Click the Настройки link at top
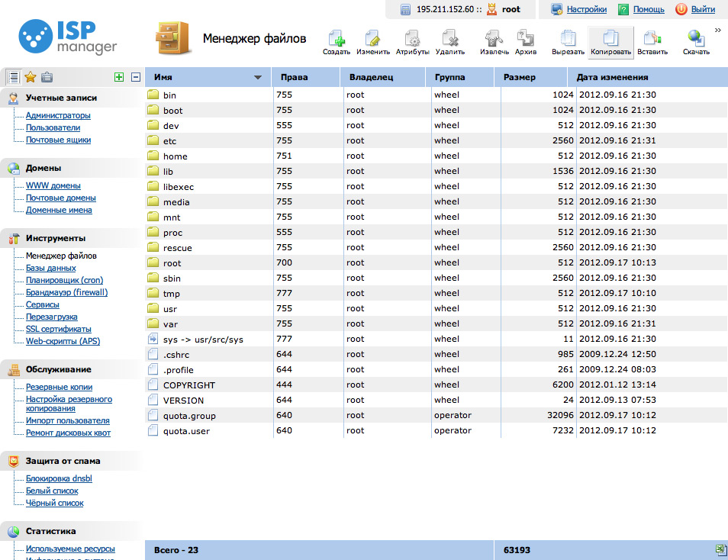The width and height of the screenshot is (728, 560). coord(586,9)
